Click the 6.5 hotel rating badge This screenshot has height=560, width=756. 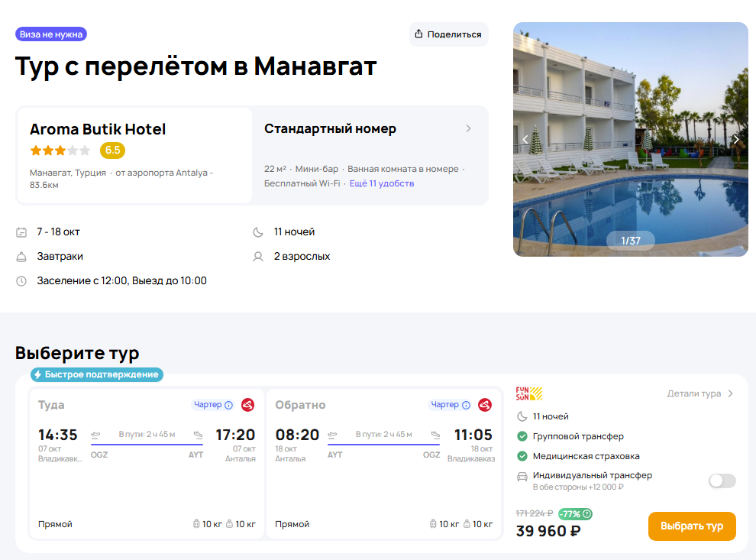pos(112,150)
